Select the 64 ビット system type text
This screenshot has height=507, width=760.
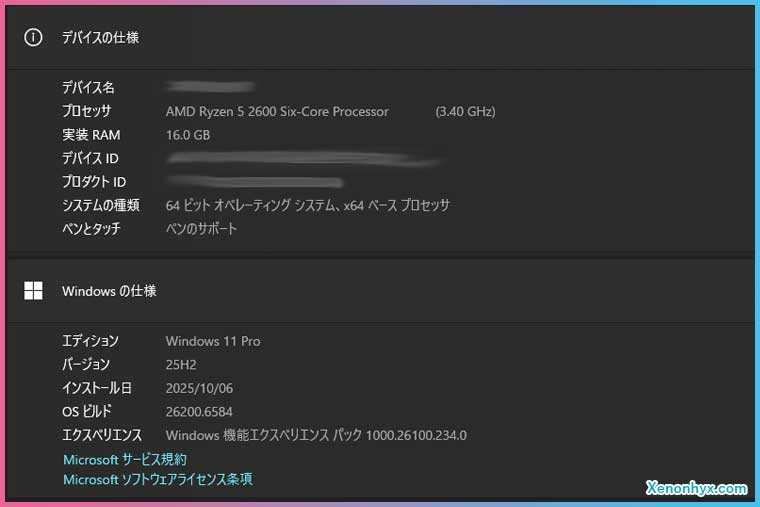coord(307,205)
